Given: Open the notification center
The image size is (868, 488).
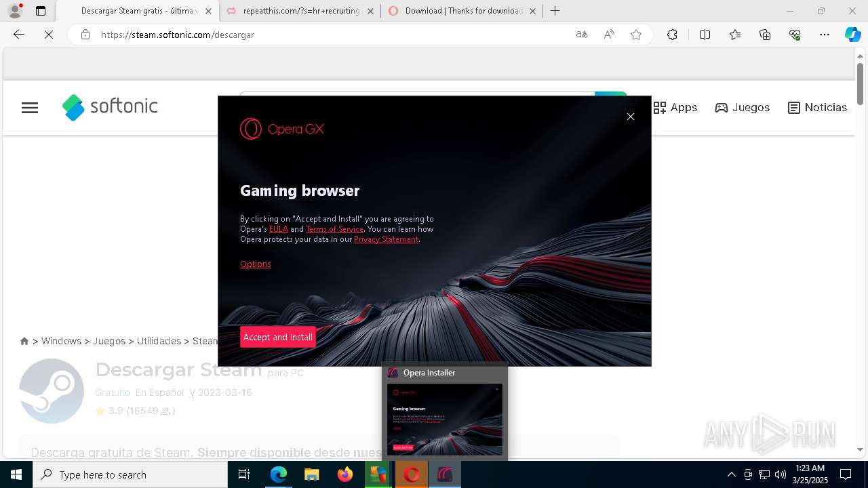Looking at the screenshot, I should (846, 474).
